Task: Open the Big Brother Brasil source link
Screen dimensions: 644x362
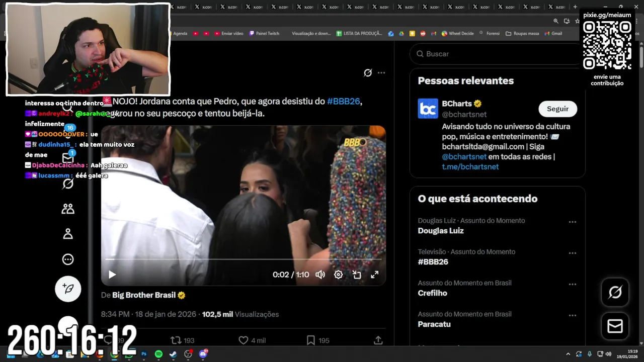Action: tap(144, 295)
